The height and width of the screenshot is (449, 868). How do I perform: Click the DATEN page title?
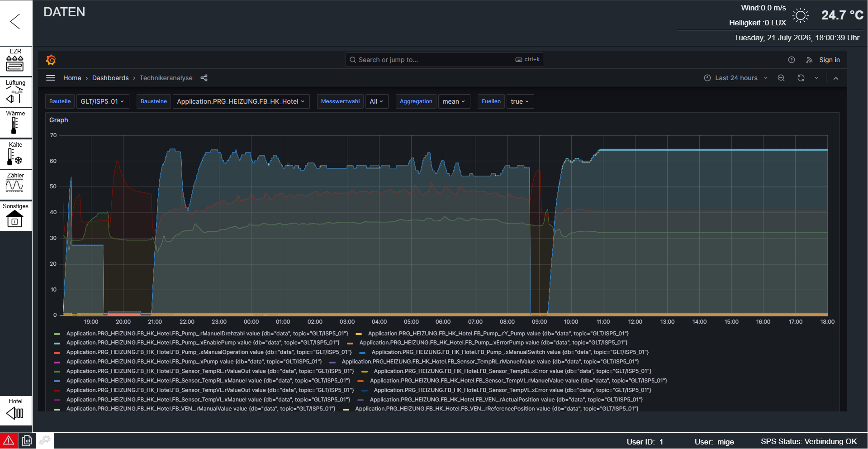(x=64, y=12)
